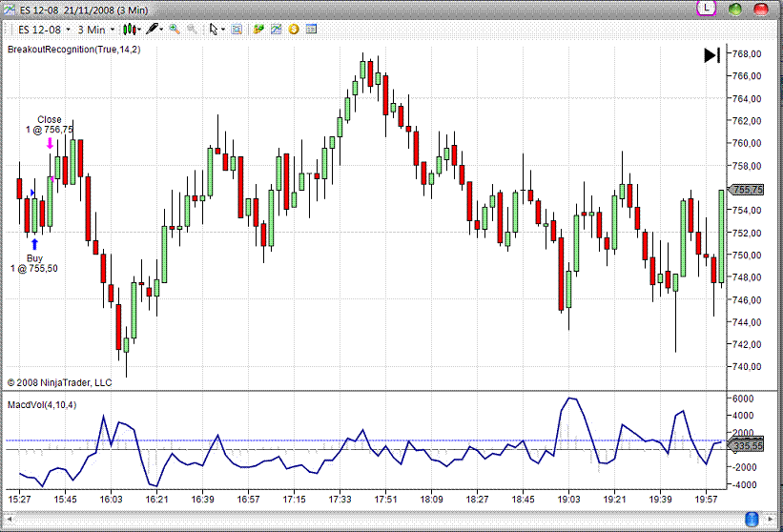Select the drawing tools pencil icon

[153, 29]
